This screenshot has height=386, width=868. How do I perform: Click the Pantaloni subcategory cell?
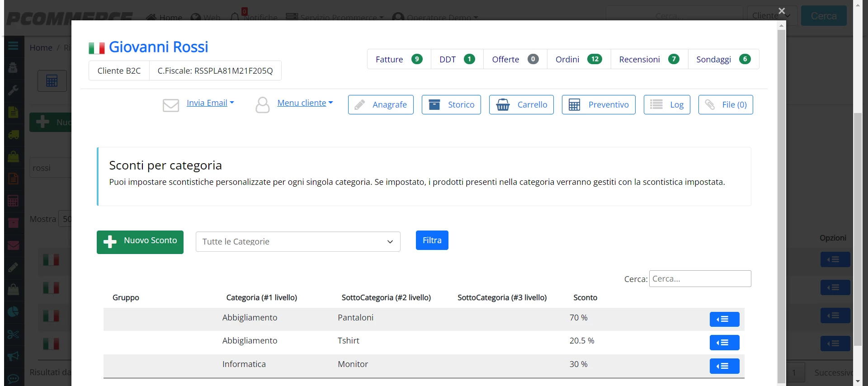pos(356,318)
